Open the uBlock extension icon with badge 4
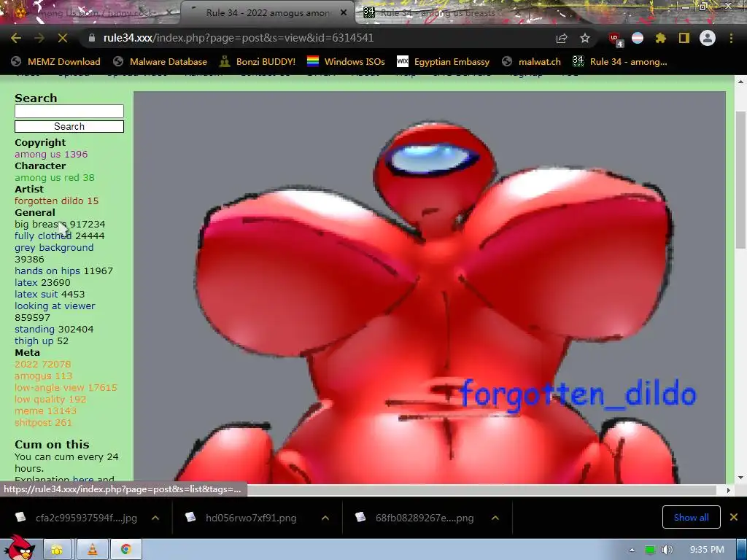This screenshot has width=747, height=560. pos(616,39)
